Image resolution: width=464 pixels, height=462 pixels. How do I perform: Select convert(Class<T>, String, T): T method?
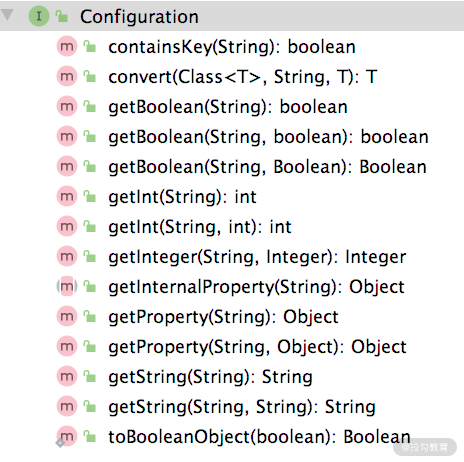243,77
